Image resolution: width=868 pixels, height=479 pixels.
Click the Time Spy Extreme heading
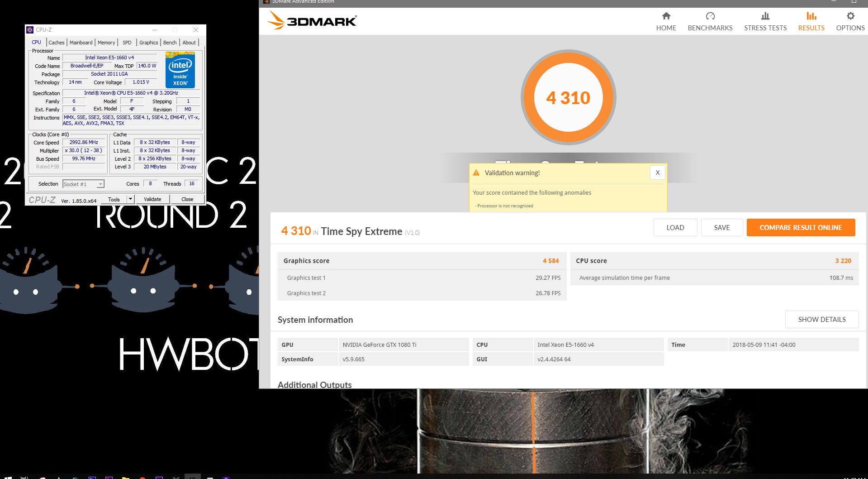point(361,231)
